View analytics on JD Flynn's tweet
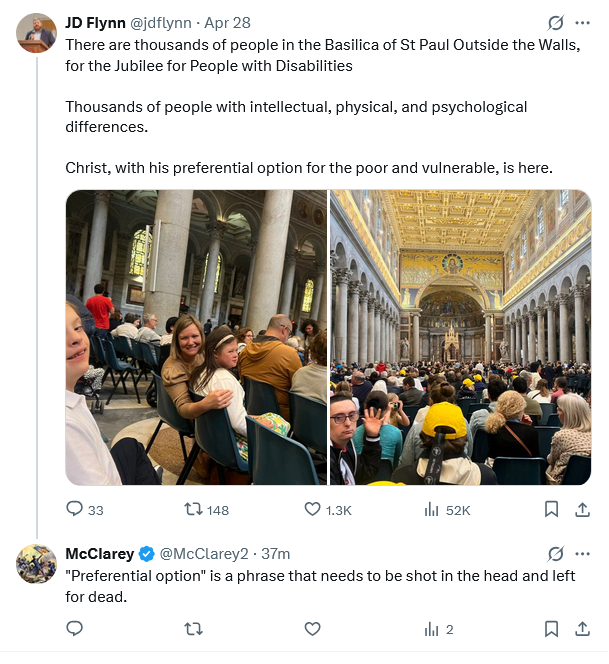 click(x=432, y=509)
